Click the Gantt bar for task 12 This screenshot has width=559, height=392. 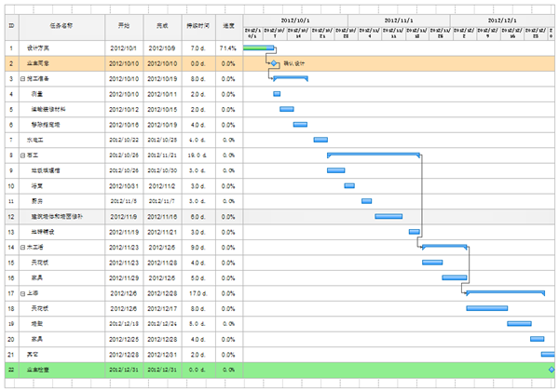pyautogui.click(x=389, y=216)
